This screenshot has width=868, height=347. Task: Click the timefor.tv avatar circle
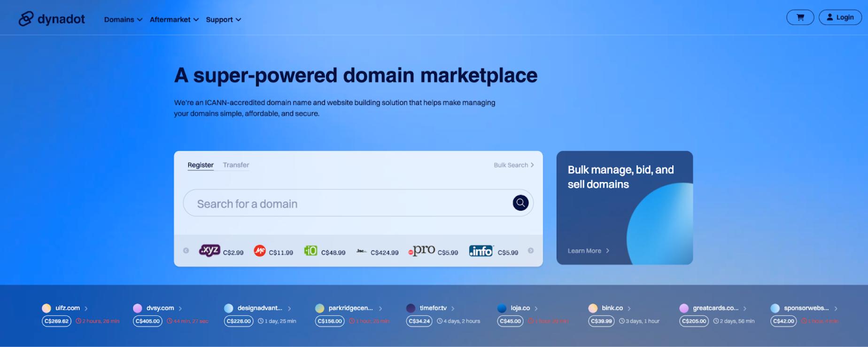pyautogui.click(x=411, y=308)
